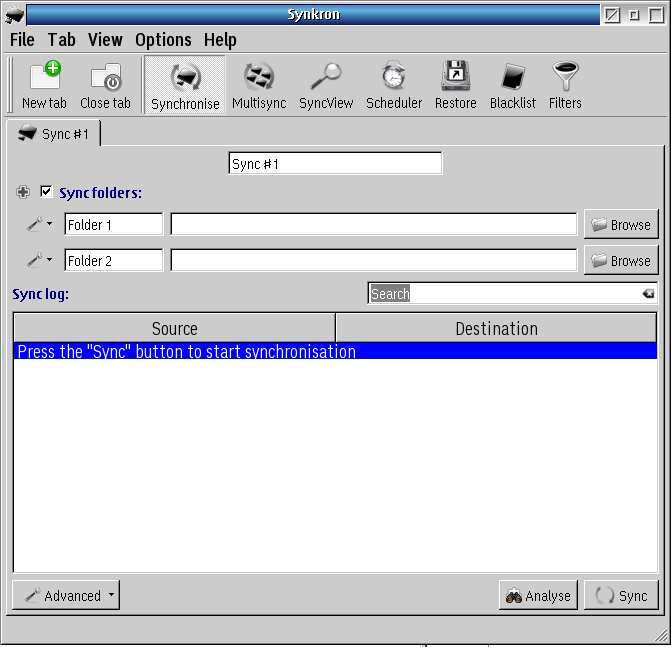Image resolution: width=671 pixels, height=647 pixels.
Task: Click Browse for Folder 2
Action: pos(621,260)
